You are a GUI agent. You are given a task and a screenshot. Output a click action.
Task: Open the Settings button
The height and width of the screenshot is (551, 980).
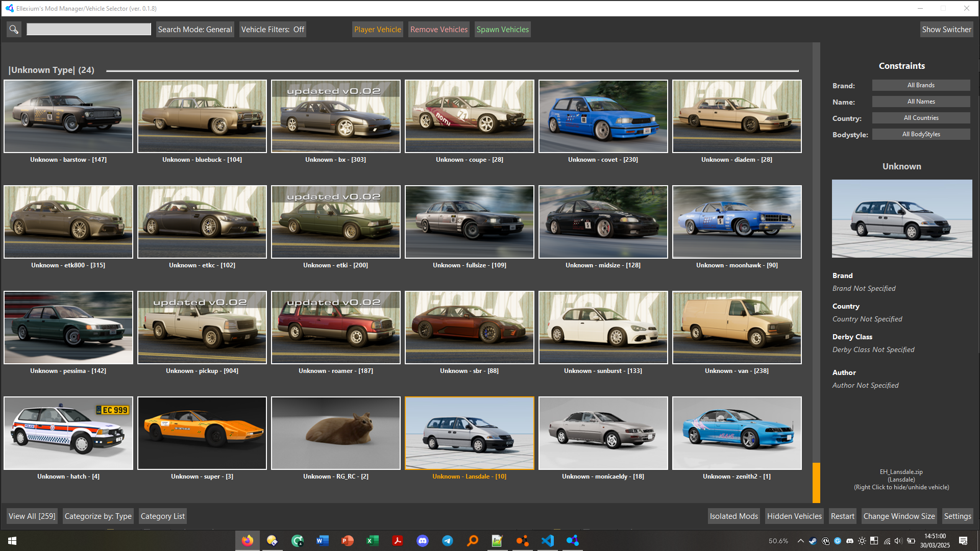tap(957, 516)
